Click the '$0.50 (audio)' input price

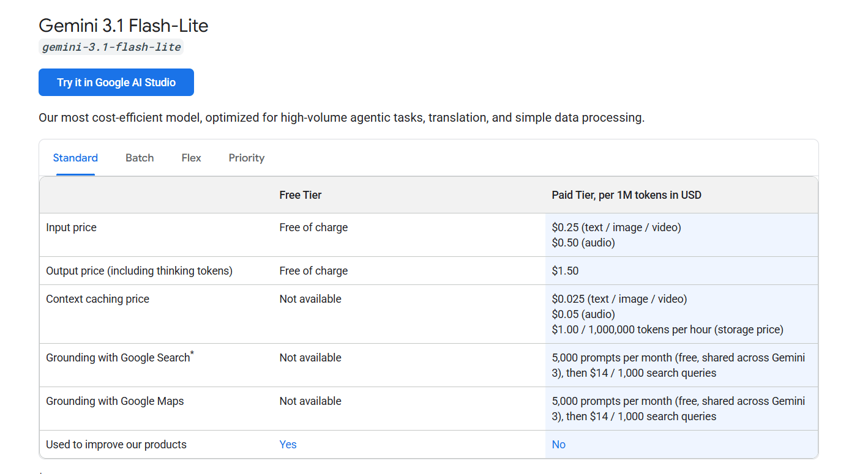tap(583, 243)
